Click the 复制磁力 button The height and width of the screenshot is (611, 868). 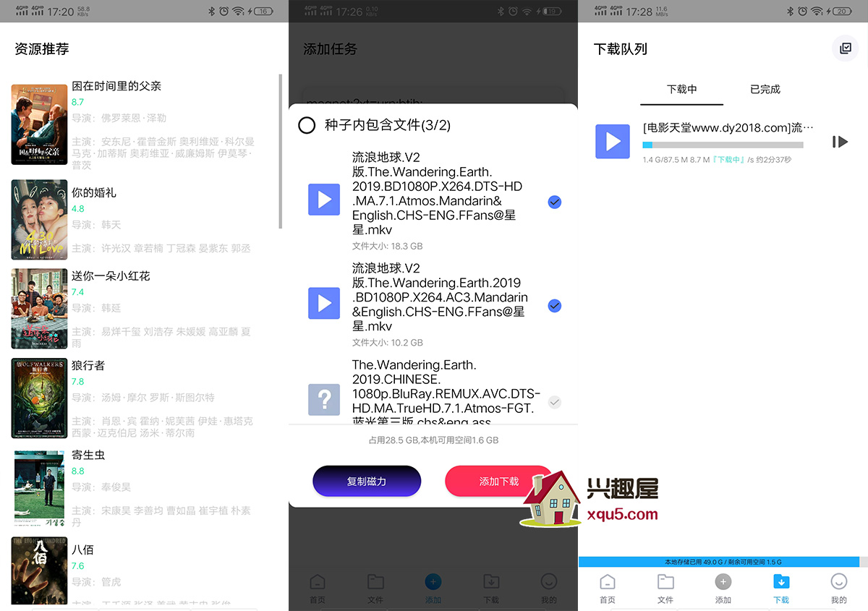click(367, 481)
